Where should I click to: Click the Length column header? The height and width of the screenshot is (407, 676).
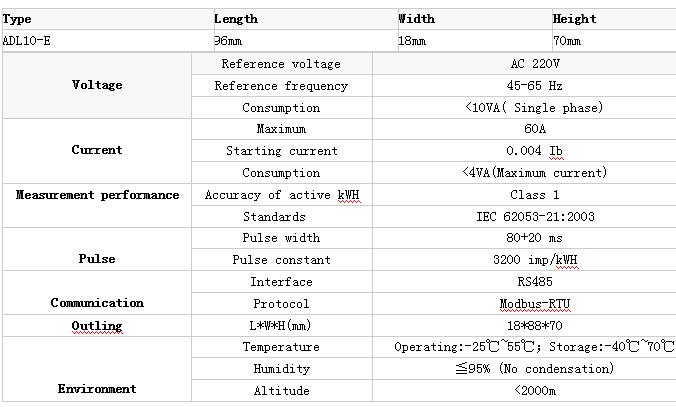pos(236,19)
